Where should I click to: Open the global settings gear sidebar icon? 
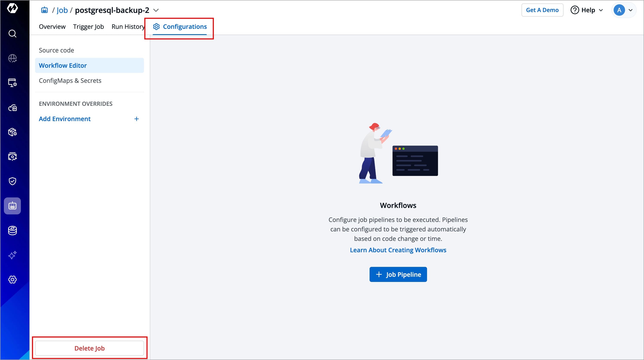click(12, 280)
